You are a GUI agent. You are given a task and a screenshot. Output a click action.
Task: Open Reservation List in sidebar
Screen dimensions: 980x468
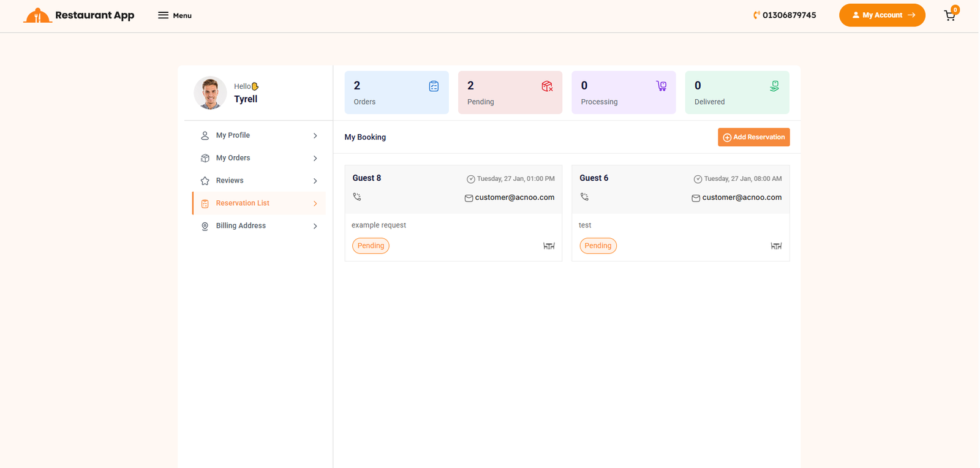click(243, 203)
